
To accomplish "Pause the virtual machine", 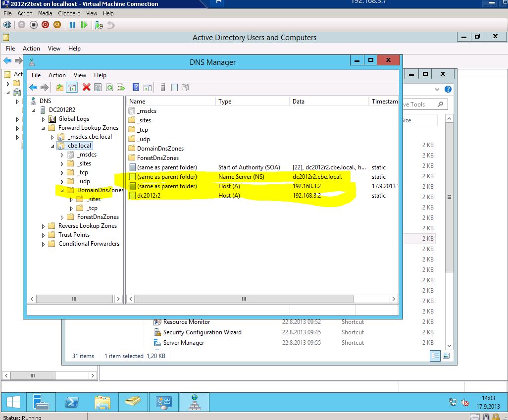I will 72,25.
